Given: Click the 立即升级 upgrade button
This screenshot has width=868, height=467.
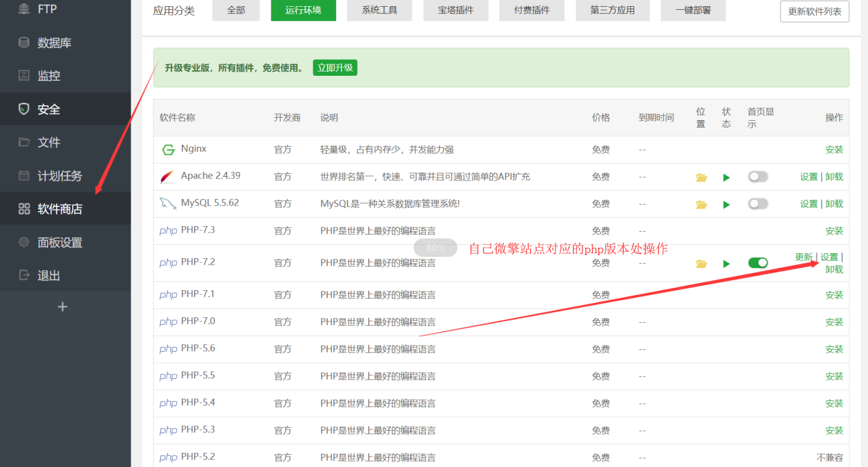Looking at the screenshot, I should point(335,68).
